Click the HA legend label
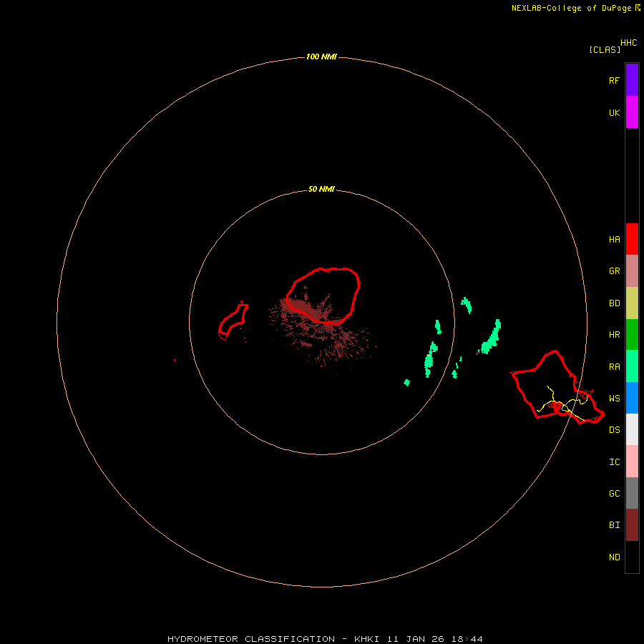 [x=614, y=240]
